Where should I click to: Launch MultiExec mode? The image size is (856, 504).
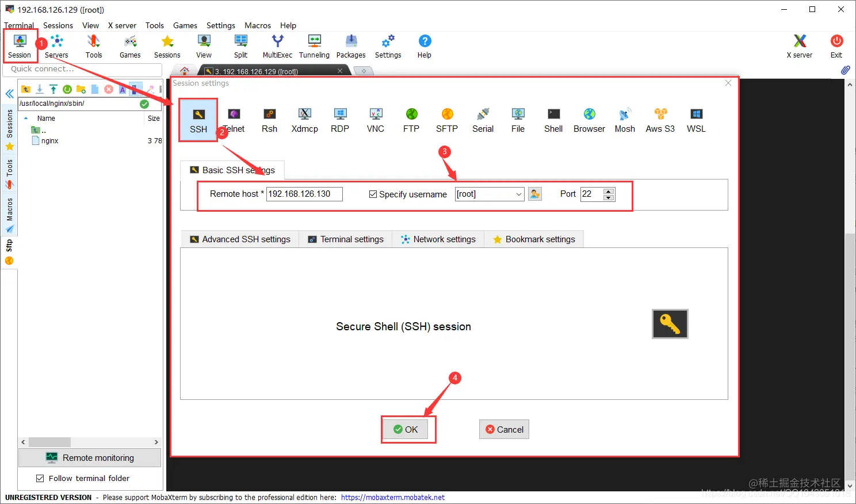277,46
